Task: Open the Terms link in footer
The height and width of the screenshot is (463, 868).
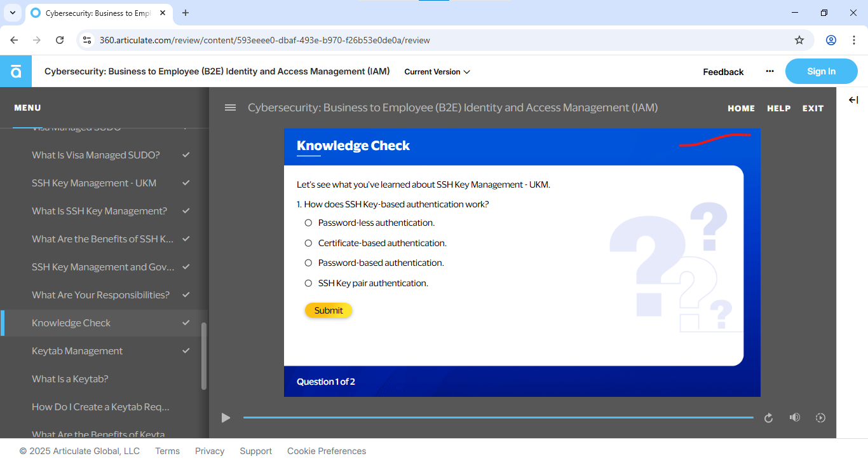Action: tap(167, 451)
